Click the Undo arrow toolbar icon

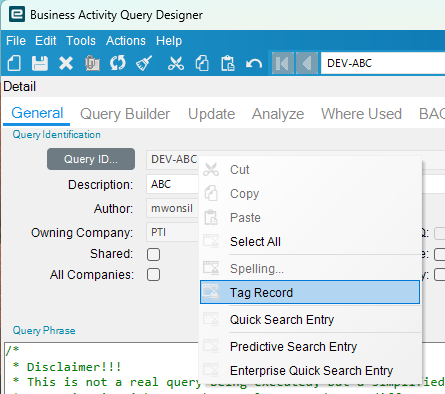click(x=254, y=63)
